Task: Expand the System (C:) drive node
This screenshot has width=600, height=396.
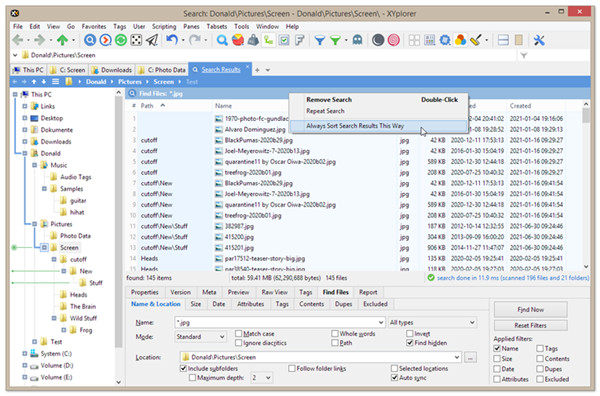Action: tap(25, 354)
